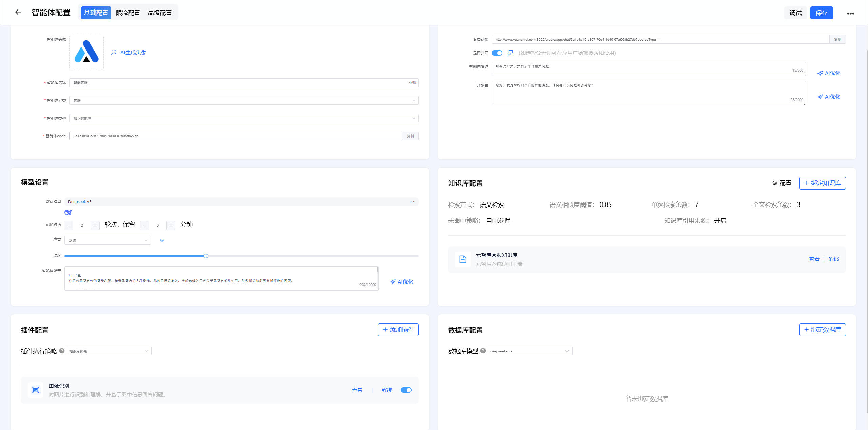Expand the 默认模型 Deepseek-v3 dropdown
This screenshot has width=868, height=430.
point(241,202)
